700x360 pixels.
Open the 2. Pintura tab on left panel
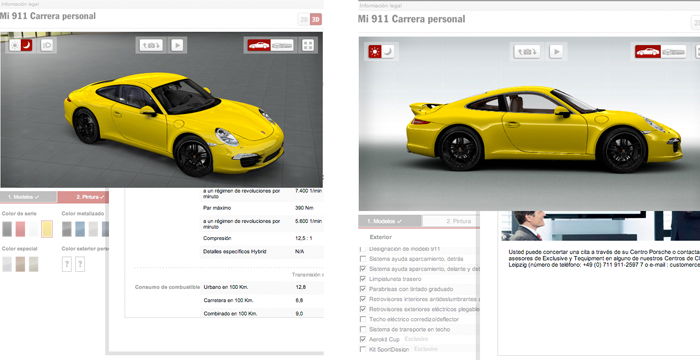pyautogui.click(x=83, y=197)
